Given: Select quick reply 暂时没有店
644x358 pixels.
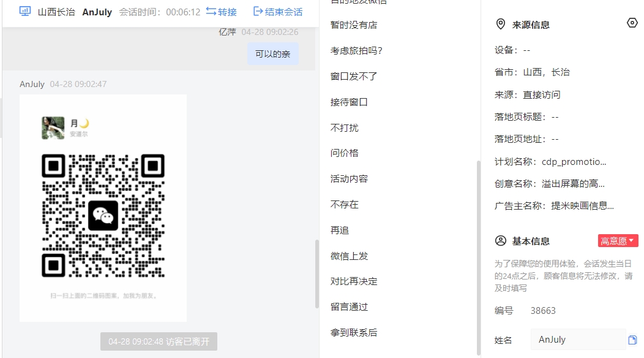Looking at the screenshot, I should point(354,25).
